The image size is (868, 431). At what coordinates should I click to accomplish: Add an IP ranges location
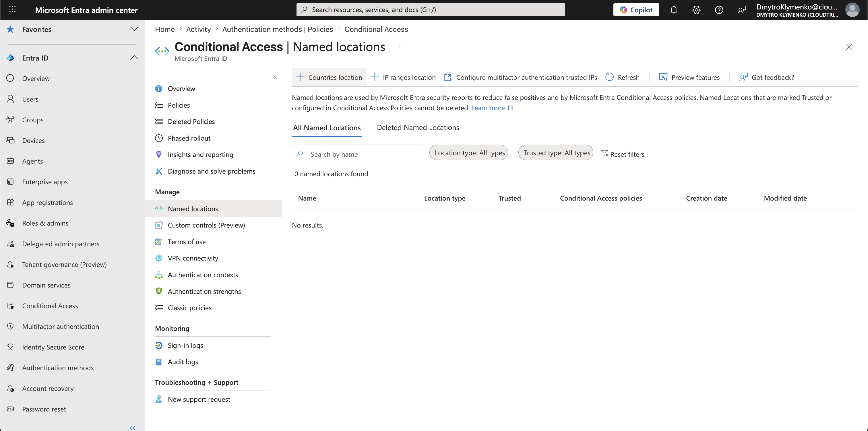[403, 77]
